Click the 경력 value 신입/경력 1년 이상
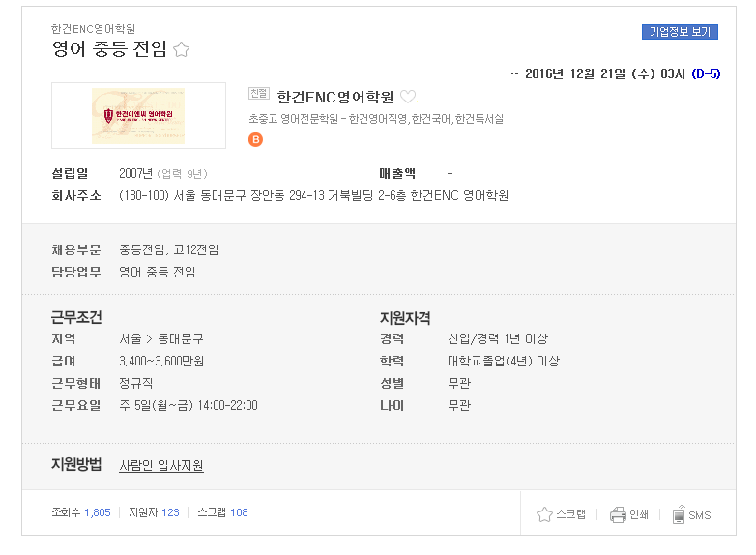 [x=498, y=339]
